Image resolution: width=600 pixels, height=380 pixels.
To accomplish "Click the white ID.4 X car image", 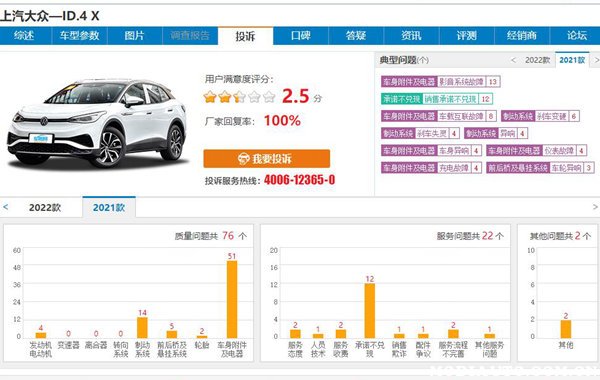I will click(98, 123).
